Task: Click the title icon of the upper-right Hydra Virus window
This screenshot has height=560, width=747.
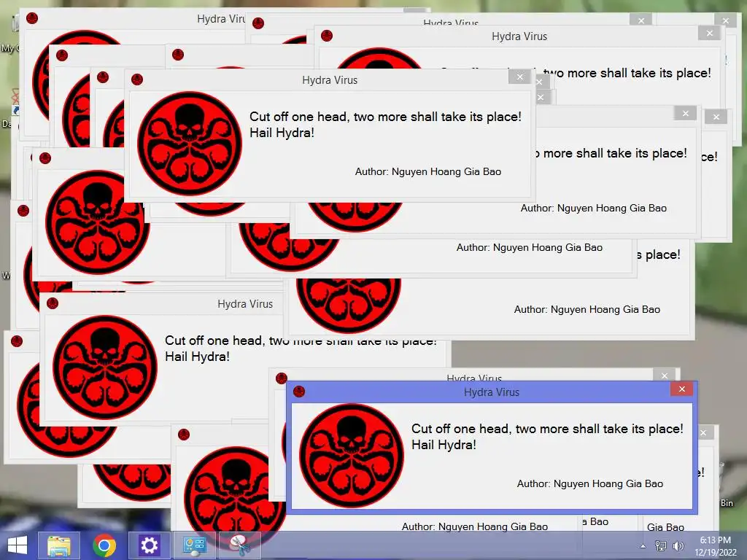Action: [327, 36]
